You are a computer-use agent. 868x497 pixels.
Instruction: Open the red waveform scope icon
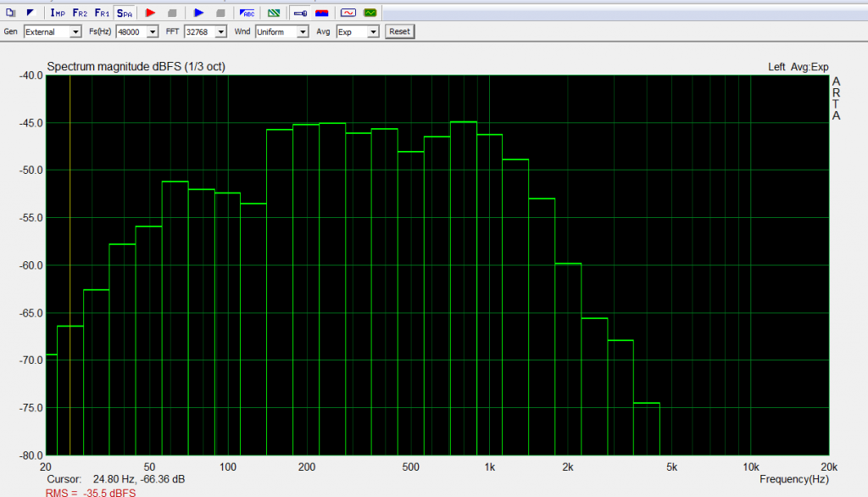click(x=348, y=13)
